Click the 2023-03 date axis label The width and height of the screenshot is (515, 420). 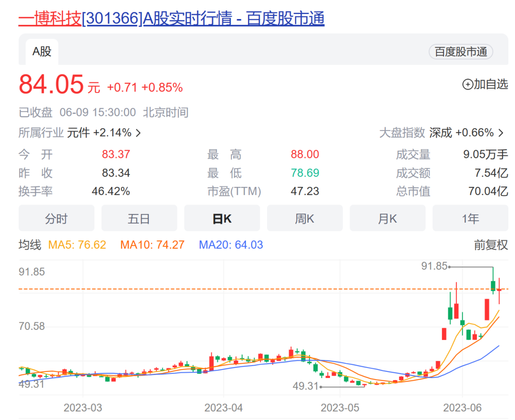tap(83, 408)
